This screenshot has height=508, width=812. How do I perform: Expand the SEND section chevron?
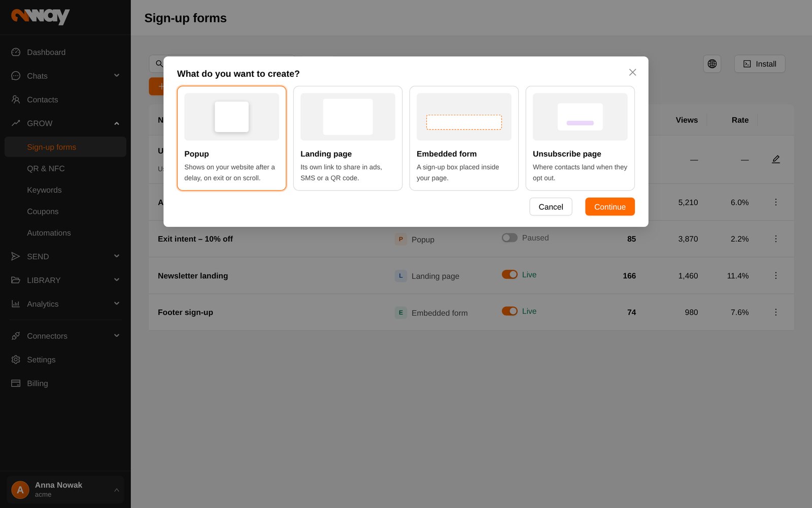[x=117, y=256]
